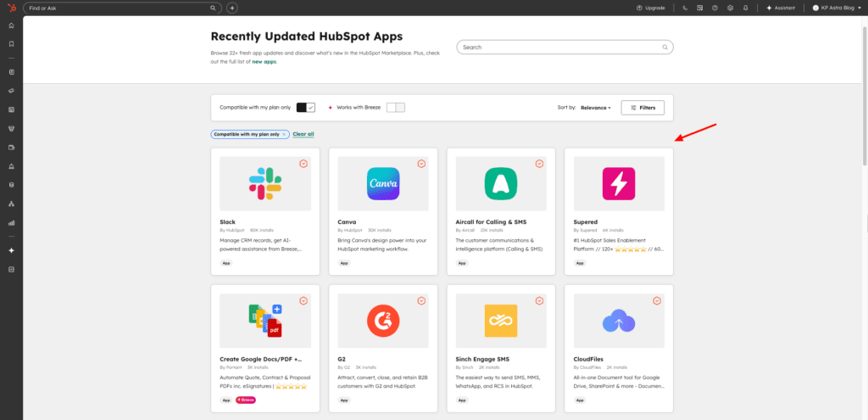
Task: Click the Upgrade button
Action: 651,8
